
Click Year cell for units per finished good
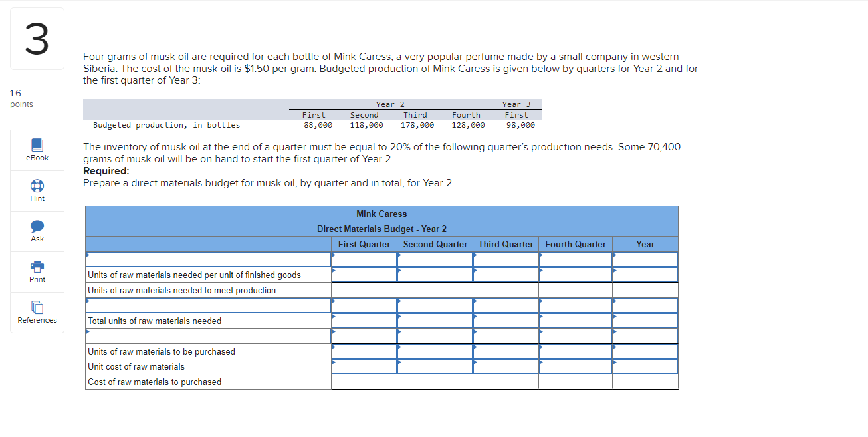(645, 275)
